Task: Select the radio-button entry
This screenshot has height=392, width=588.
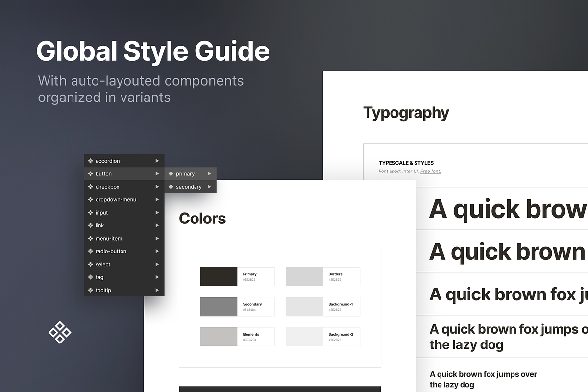Action: click(124, 251)
